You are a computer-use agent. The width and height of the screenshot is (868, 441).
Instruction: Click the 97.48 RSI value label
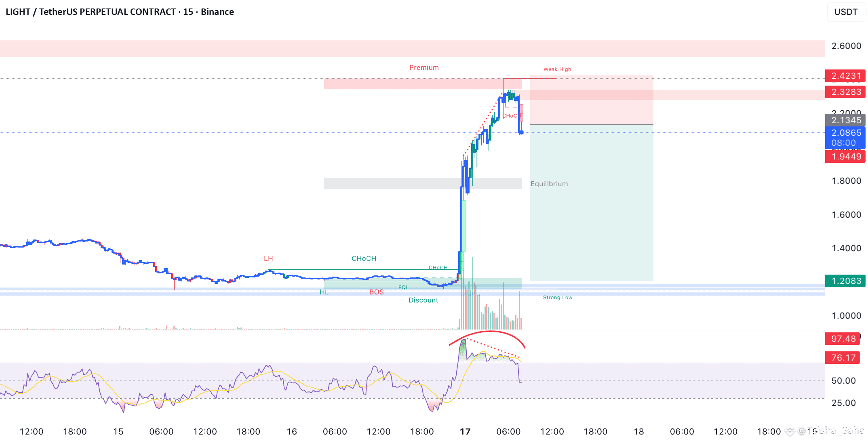(x=843, y=339)
